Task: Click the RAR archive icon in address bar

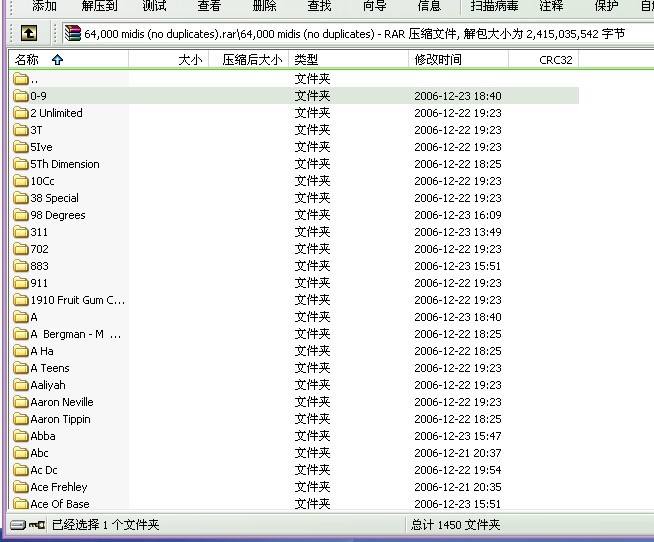Action: pyautogui.click(x=73, y=33)
